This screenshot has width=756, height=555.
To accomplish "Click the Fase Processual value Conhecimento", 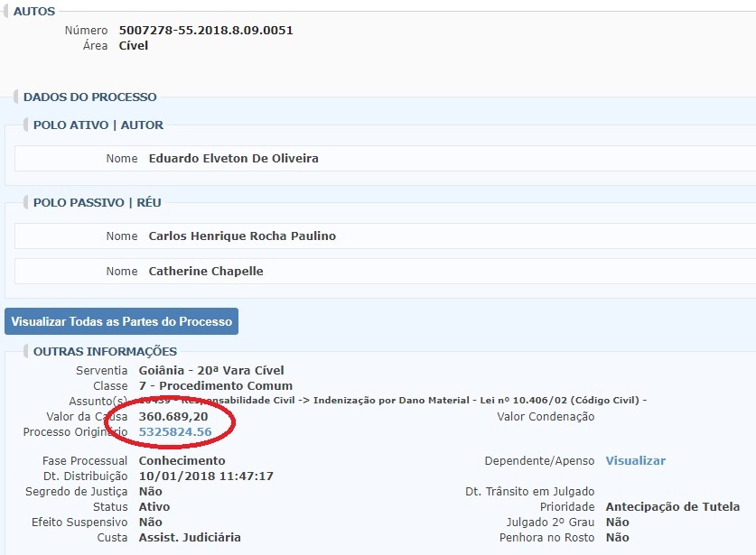I will pos(182,461).
